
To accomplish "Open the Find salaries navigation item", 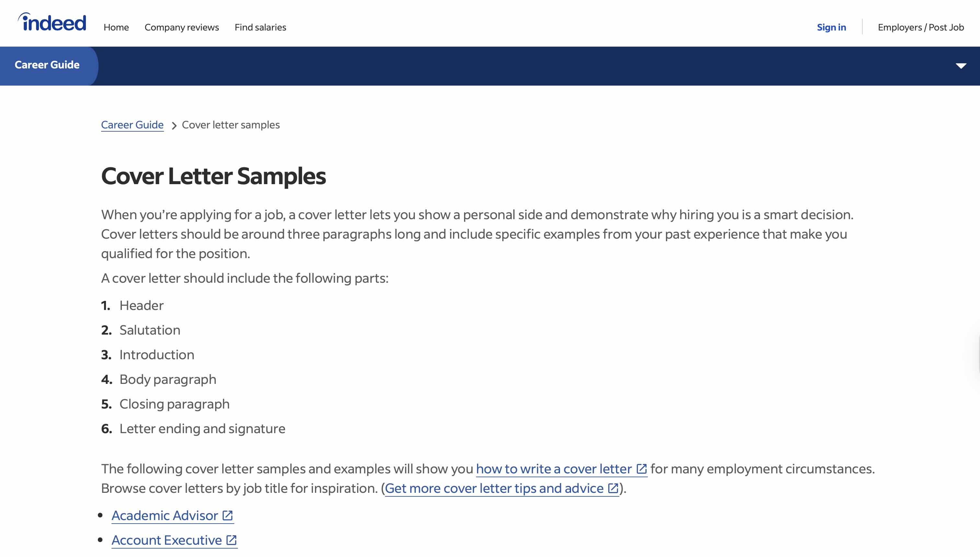I will [260, 27].
